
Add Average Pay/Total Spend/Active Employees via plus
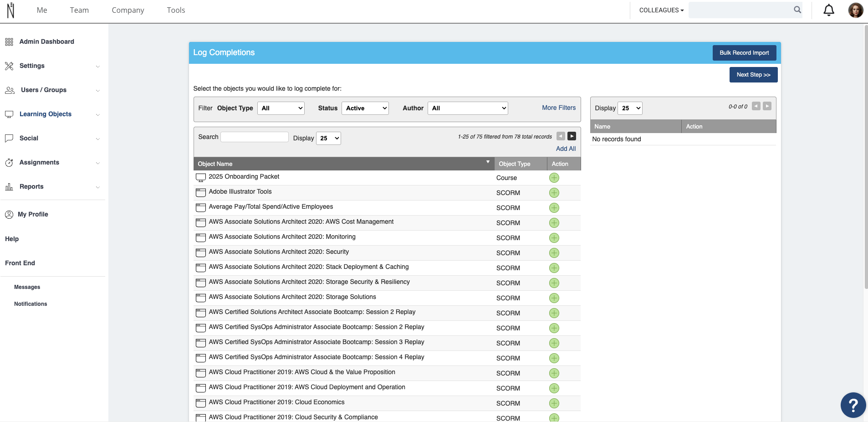click(x=554, y=208)
